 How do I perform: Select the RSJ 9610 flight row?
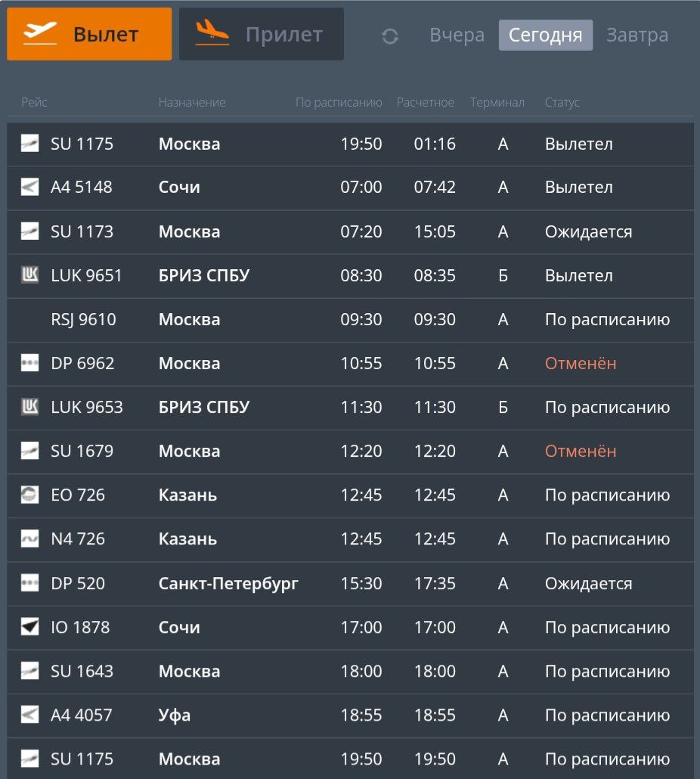pyautogui.click(x=350, y=320)
